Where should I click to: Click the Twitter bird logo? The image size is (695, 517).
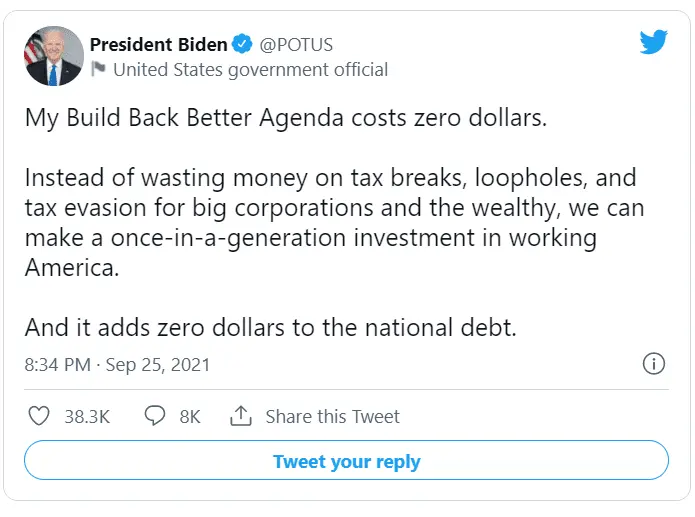tap(653, 43)
